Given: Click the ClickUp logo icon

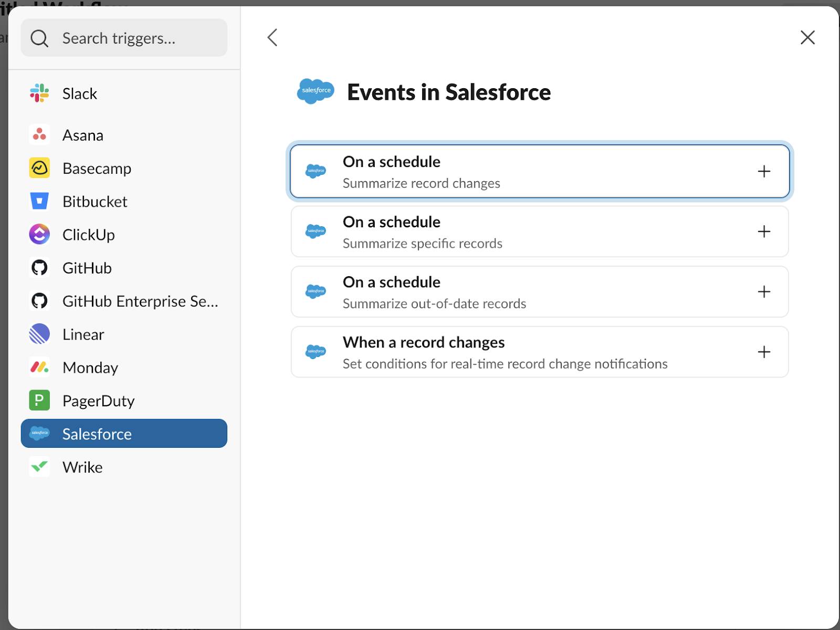Looking at the screenshot, I should (x=39, y=234).
